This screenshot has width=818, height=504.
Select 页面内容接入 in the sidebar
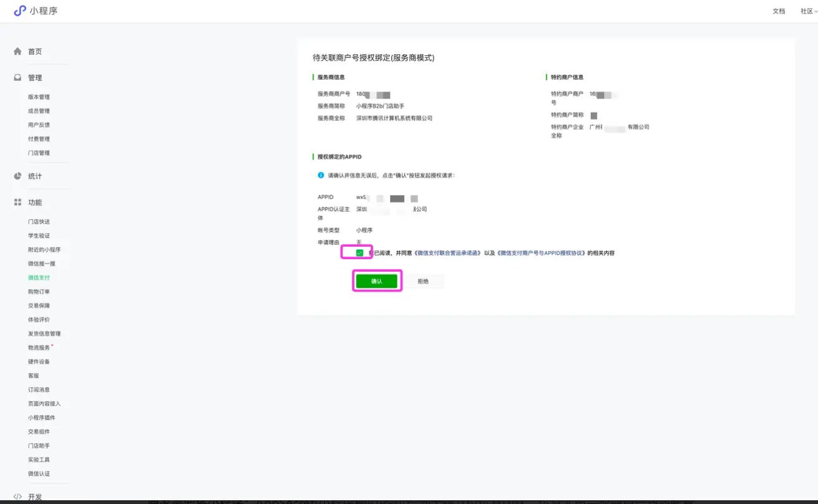[x=44, y=404]
